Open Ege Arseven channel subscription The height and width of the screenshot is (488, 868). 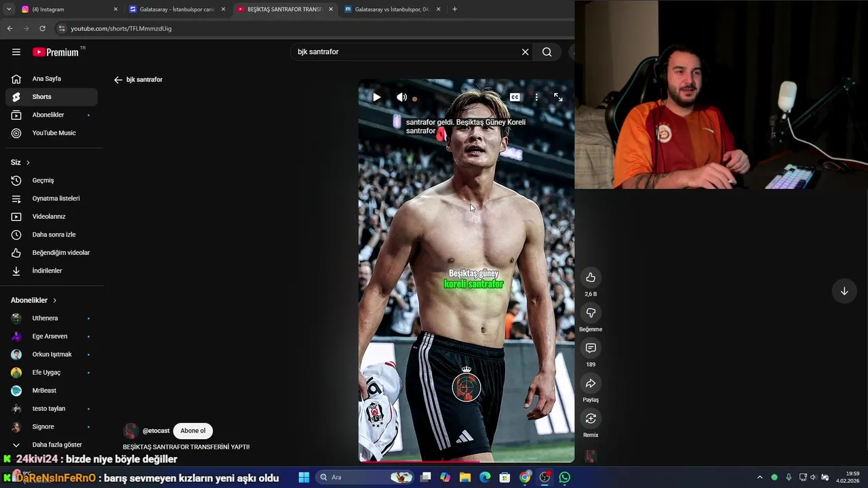click(52, 336)
